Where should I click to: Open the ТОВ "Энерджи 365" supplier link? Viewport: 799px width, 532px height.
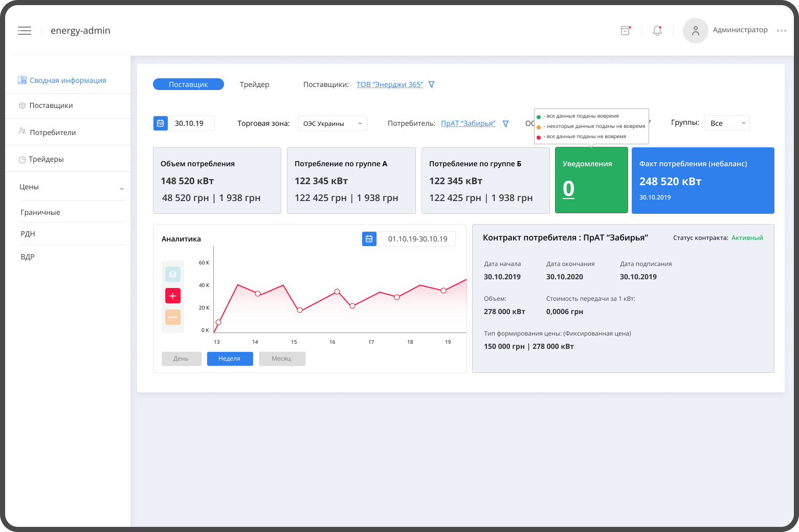pos(389,84)
